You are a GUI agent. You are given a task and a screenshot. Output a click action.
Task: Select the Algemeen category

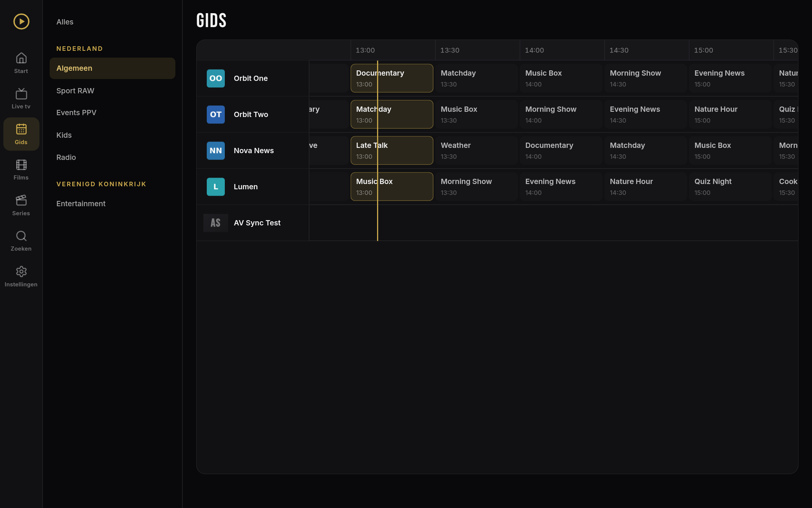[112, 68]
